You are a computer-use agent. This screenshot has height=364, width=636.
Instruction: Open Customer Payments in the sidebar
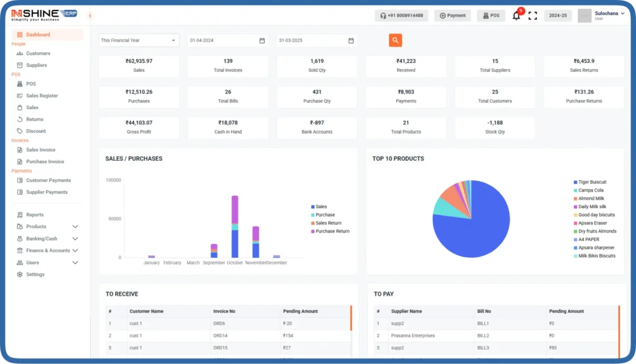click(x=49, y=180)
